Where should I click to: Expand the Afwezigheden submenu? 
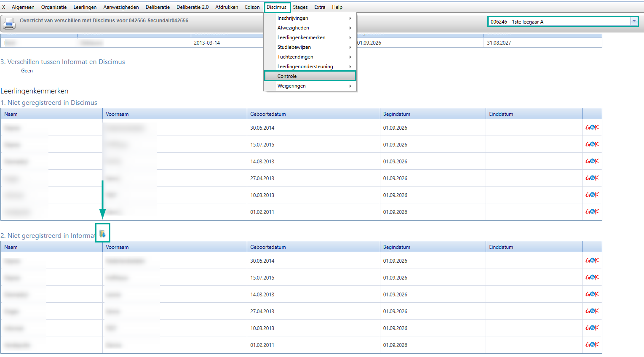(310, 28)
